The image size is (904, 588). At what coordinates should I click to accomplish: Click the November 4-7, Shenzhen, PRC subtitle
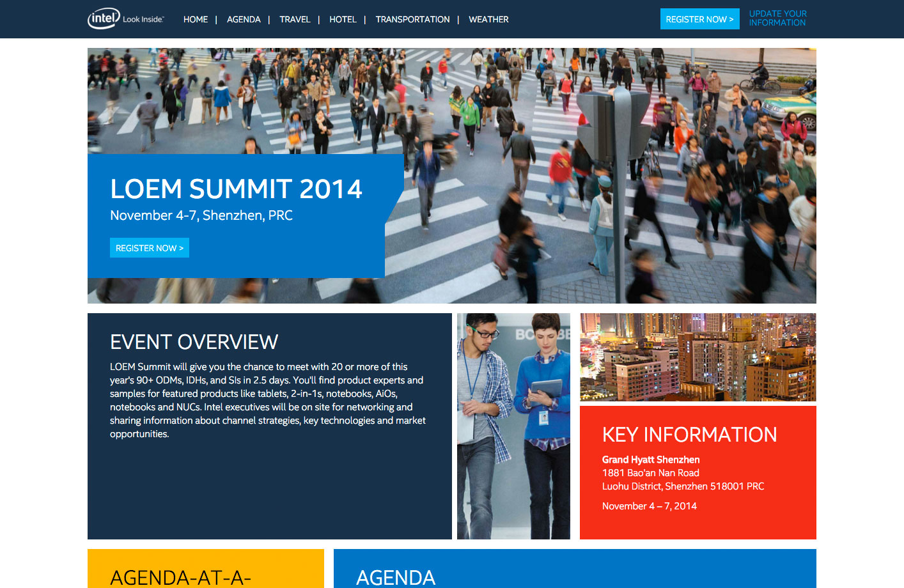tap(201, 215)
